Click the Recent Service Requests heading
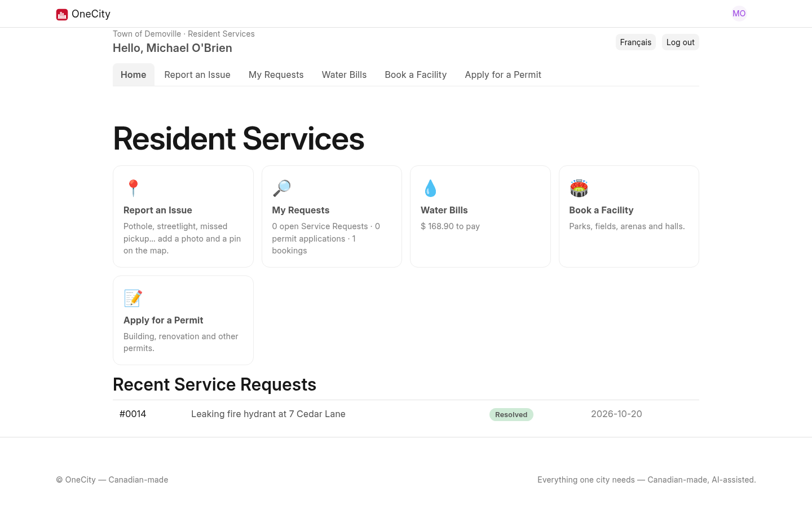 coord(214,384)
